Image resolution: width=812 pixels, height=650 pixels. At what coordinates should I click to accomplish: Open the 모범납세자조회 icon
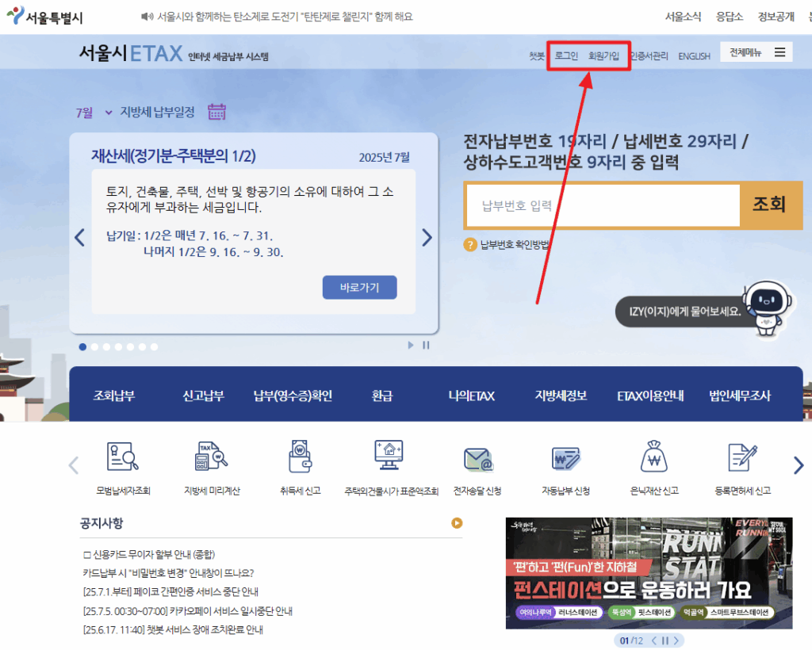point(122,457)
